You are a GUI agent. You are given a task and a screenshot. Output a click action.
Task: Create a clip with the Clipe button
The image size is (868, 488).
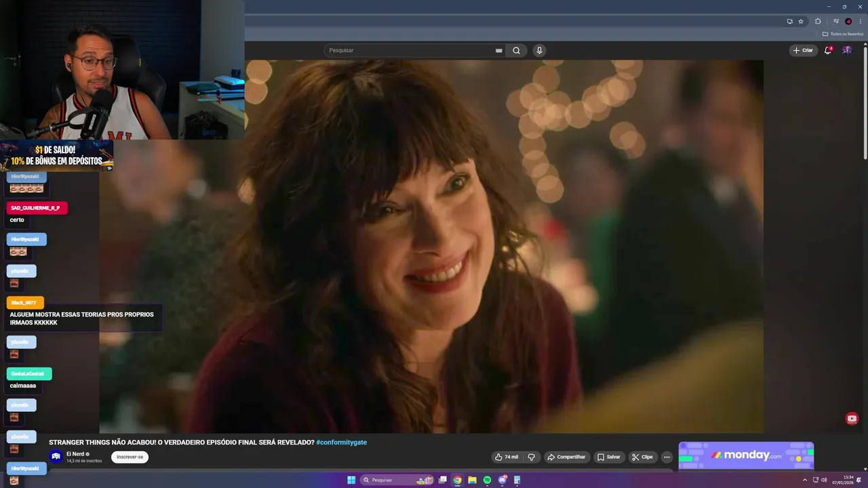click(x=642, y=457)
